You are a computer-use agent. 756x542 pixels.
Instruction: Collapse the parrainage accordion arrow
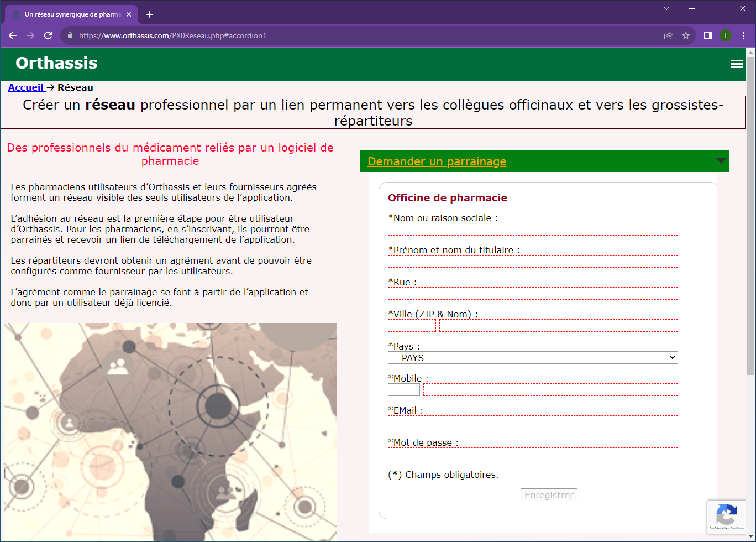click(721, 161)
